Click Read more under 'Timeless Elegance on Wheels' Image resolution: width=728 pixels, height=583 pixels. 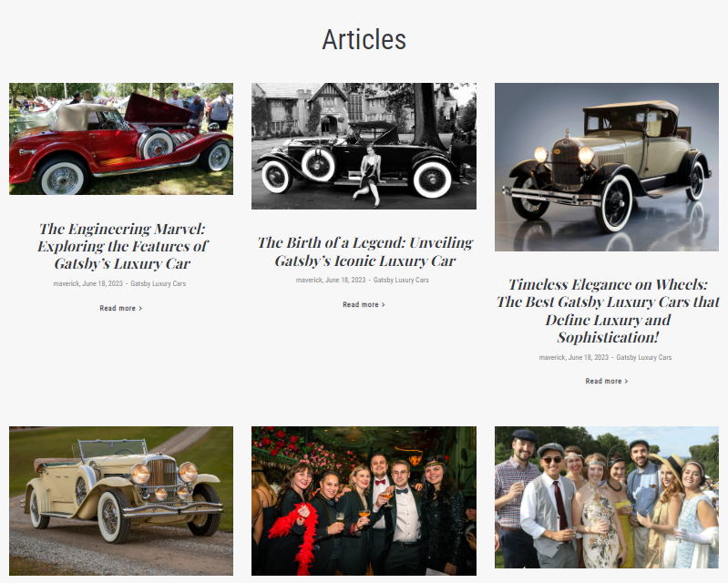[606, 382]
